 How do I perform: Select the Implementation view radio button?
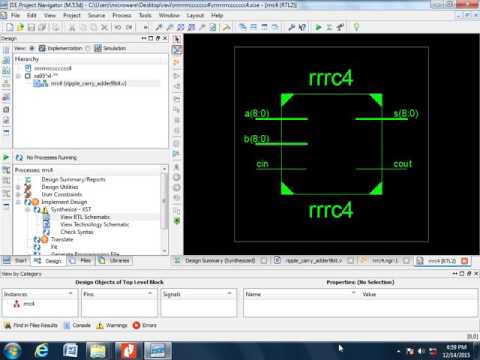[x=32, y=48]
